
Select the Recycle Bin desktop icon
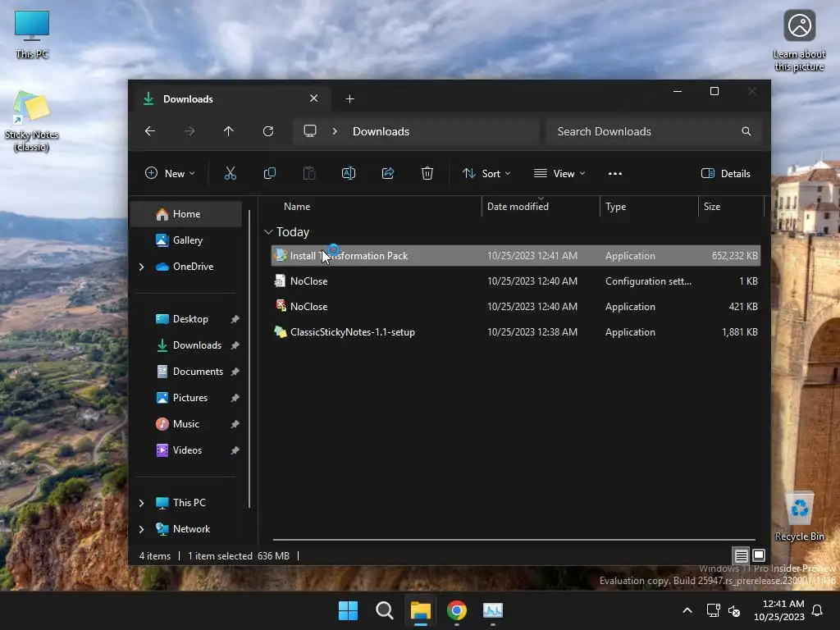click(799, 516)
